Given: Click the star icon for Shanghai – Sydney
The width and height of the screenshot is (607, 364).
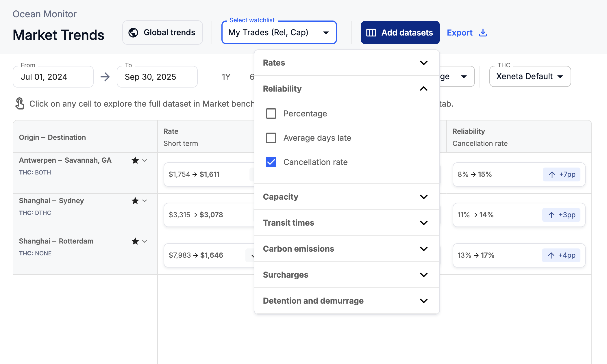Looking at the screenshot, I should [135, 201].
